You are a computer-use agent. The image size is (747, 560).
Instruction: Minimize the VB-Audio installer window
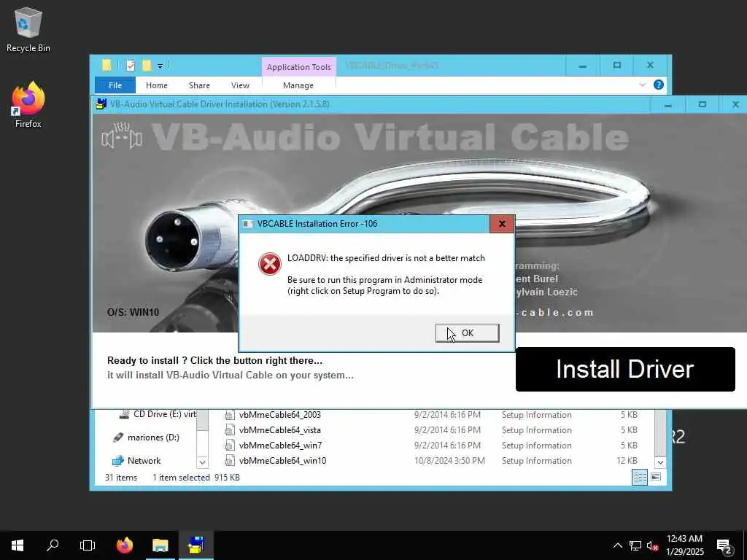click(668, 104)
